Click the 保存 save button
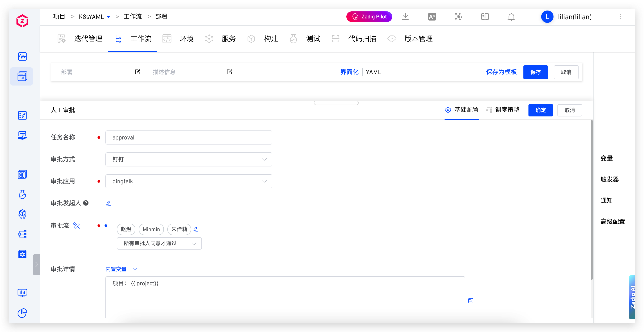Image resolution: width=644 pixels, height=332 pixels. (x=535, y=72)
